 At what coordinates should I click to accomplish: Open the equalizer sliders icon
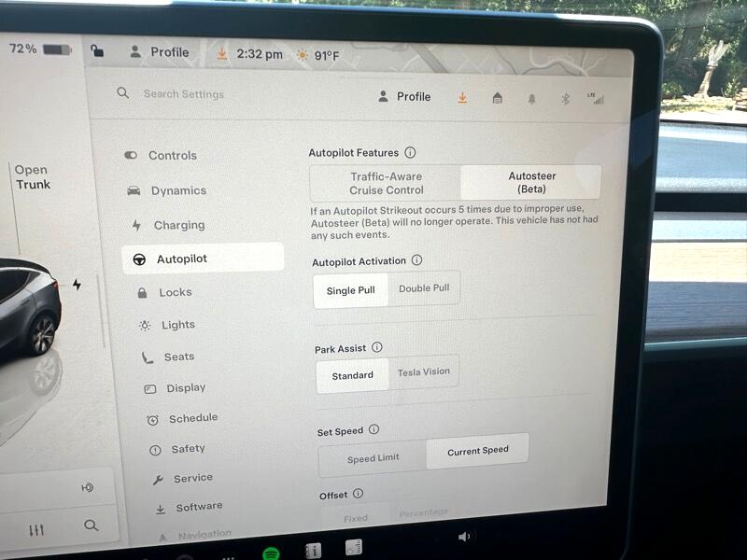(36, 530)
